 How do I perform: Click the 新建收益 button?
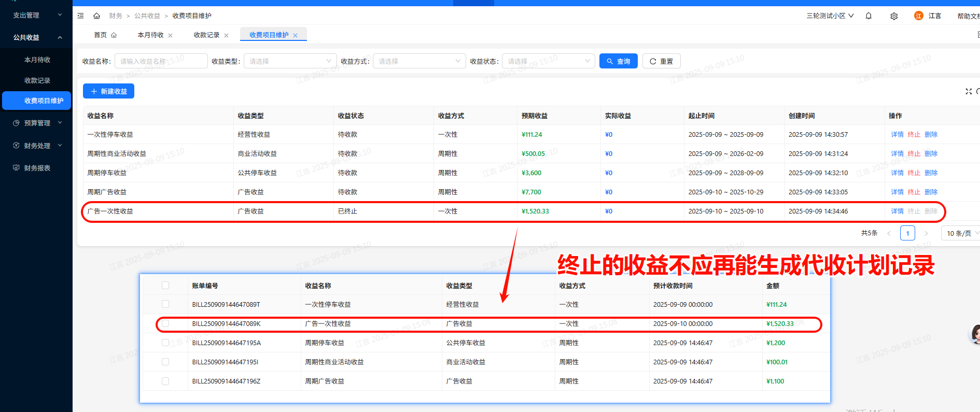click(x=108, y=91)
